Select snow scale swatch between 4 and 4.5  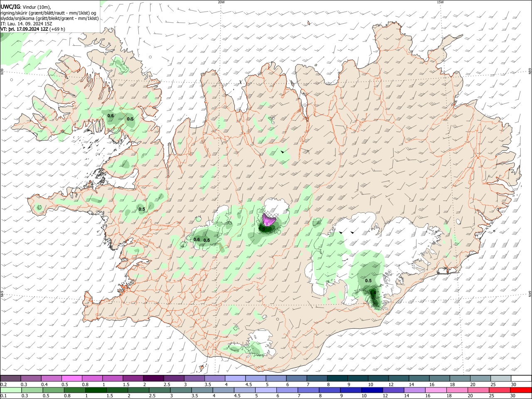click(235, 378)
